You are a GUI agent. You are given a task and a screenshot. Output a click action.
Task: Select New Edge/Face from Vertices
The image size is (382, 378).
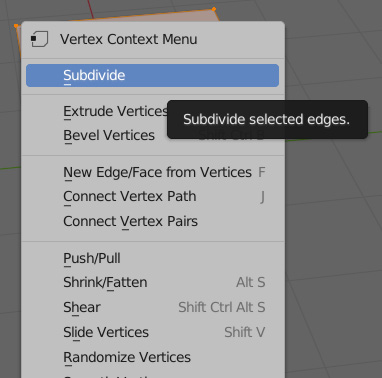pyautogui.click(x=152, y=172)
